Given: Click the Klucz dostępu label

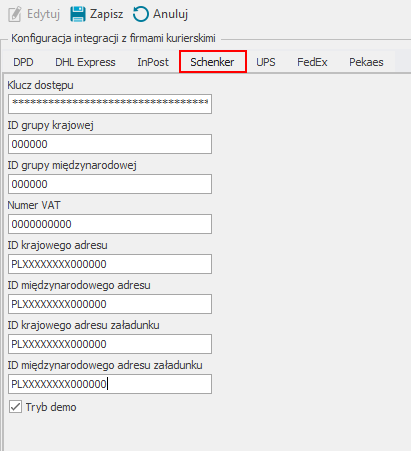Looking at the screenshot, I should coord(40,85).
